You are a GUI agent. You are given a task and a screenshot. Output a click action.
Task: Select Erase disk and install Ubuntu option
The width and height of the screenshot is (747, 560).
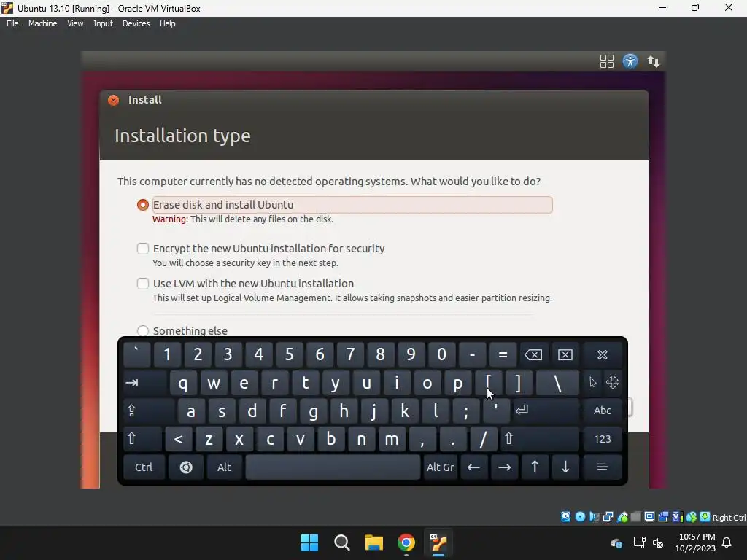(142, 205)
